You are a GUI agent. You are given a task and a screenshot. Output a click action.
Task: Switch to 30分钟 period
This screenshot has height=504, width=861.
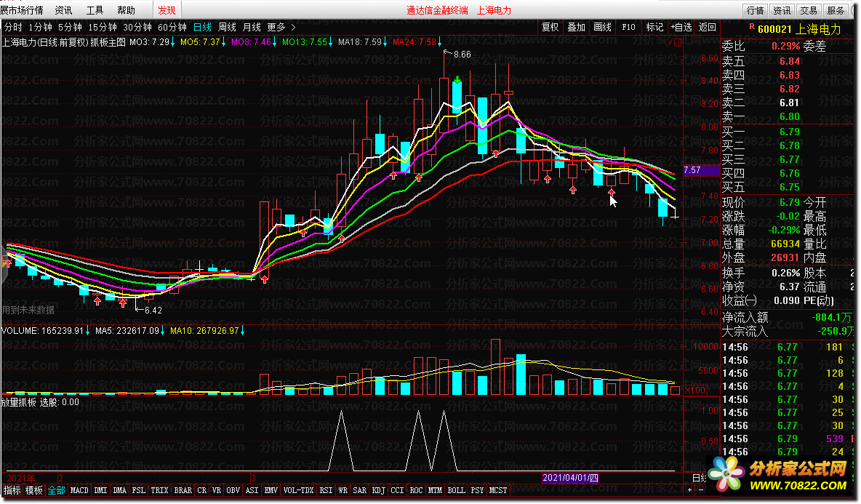[137, 27]
